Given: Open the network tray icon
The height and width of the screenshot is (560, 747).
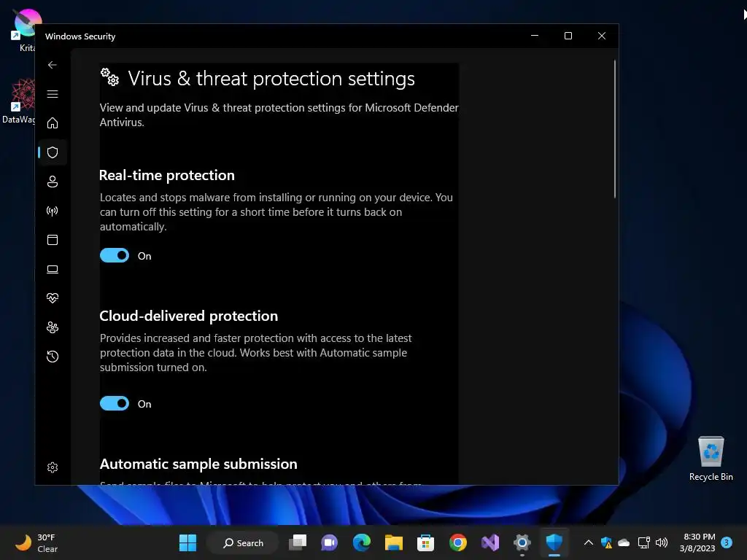Looking at the screenshot, I should (643, 542).
